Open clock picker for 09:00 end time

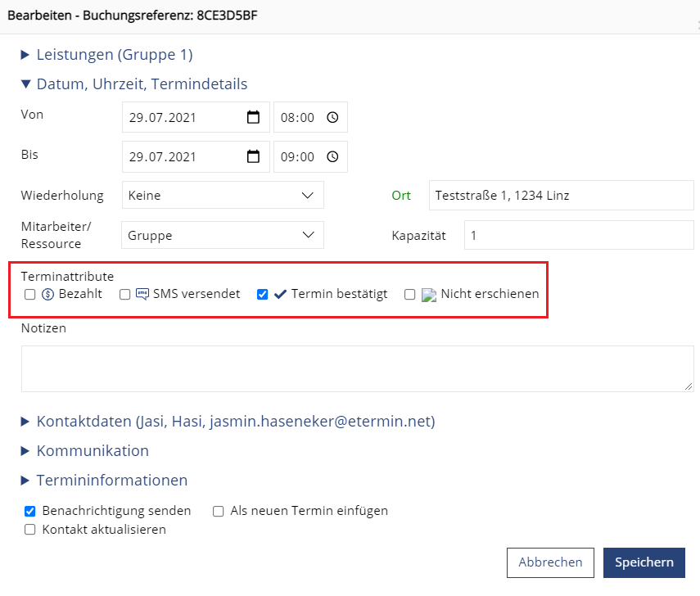pos(332,156)
